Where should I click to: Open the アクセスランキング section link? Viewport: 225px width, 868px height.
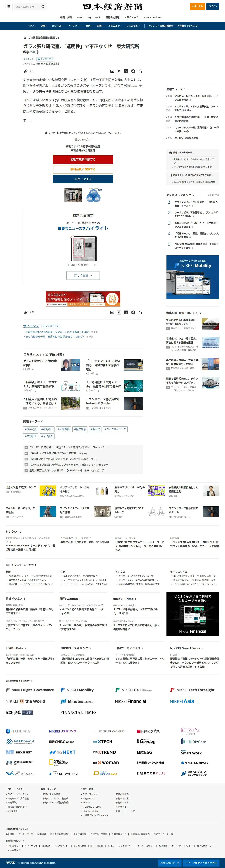180,195
